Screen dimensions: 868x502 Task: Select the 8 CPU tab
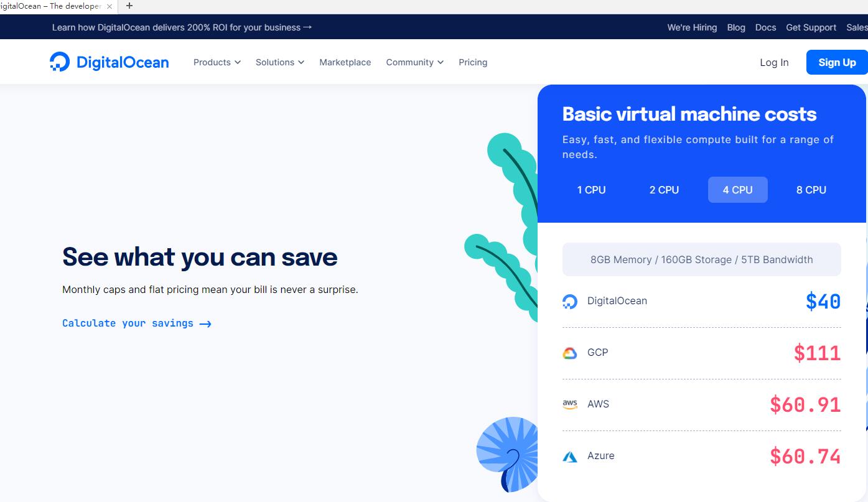[811, 190]
